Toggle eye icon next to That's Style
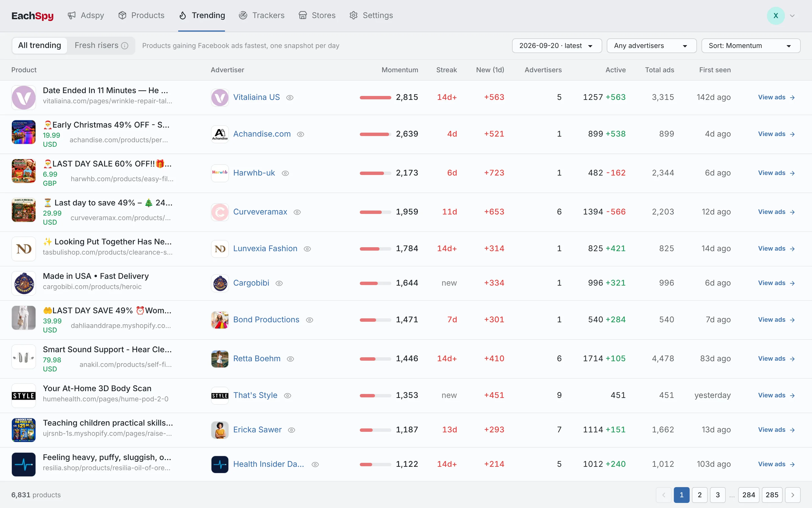Screen dimensions: 812x508 click(288, 395)
